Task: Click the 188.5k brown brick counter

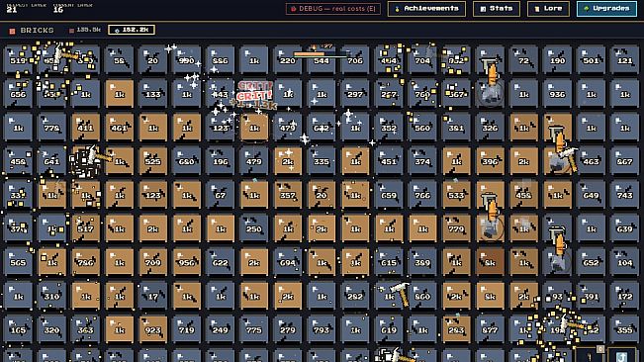Action: click(x=85, y=30)
